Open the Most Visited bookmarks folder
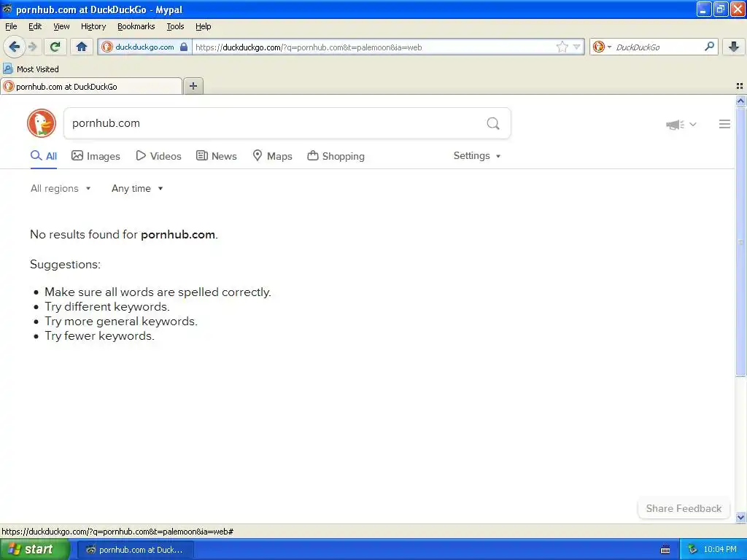747x560 pixels. [31, 69]
